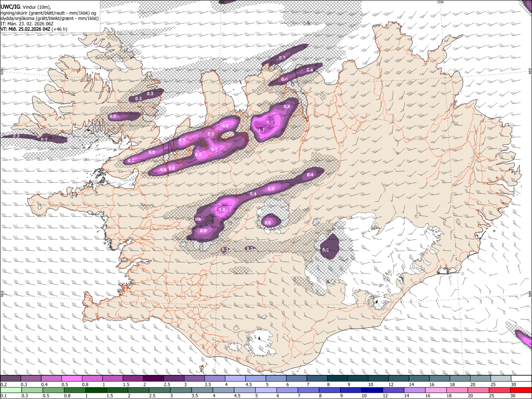
Task: Select the '12' label in the lower legend row
Action: click(385, 396)
